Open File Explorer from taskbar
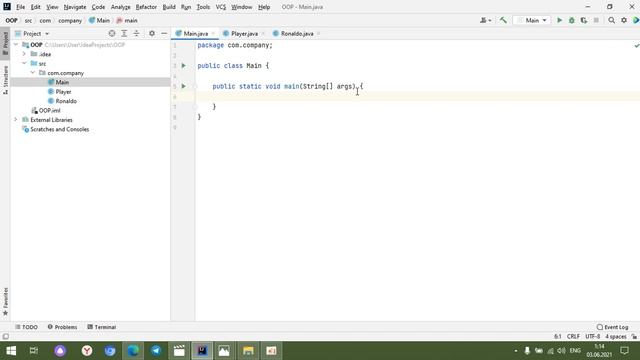Viewport: 640px width, 360px height. tap(248, 351)
